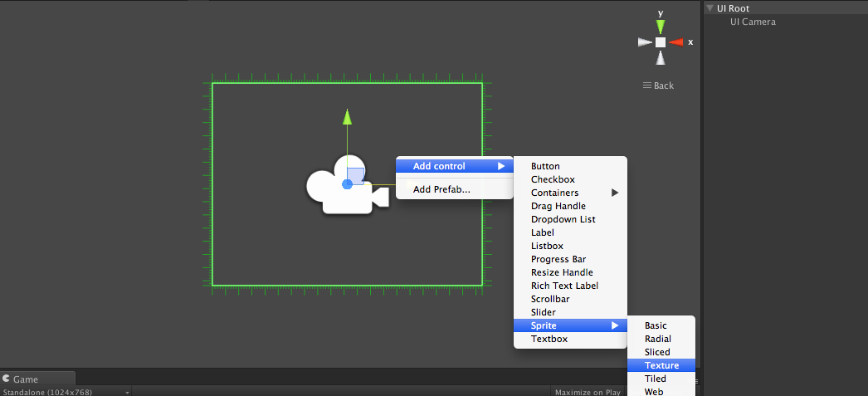Screen dimensions: 868x396
Task: Toggle the Back view label under gizmo
Action: (658, 86)
